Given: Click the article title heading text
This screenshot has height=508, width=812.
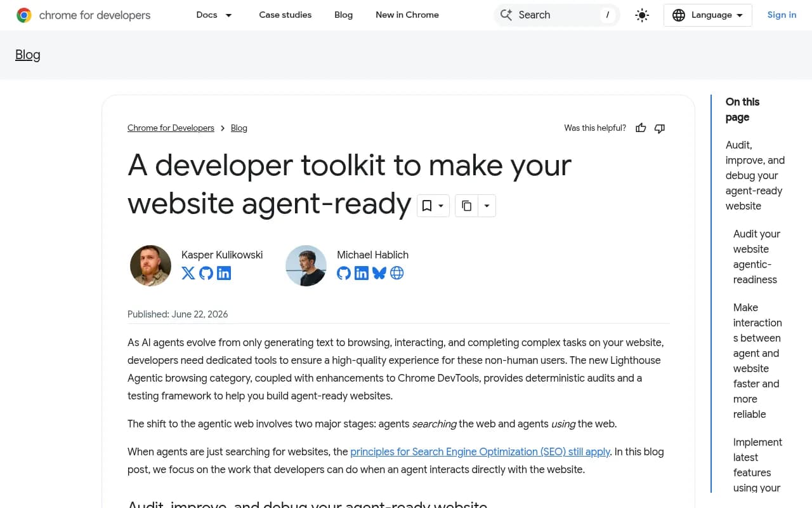Looking at the screenshot, I should (x=350, y=184).
